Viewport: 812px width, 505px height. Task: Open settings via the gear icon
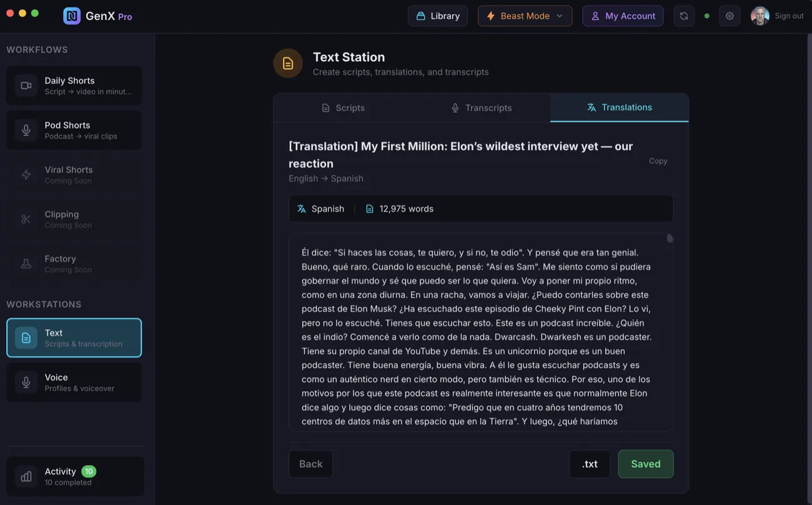(730, 16)
